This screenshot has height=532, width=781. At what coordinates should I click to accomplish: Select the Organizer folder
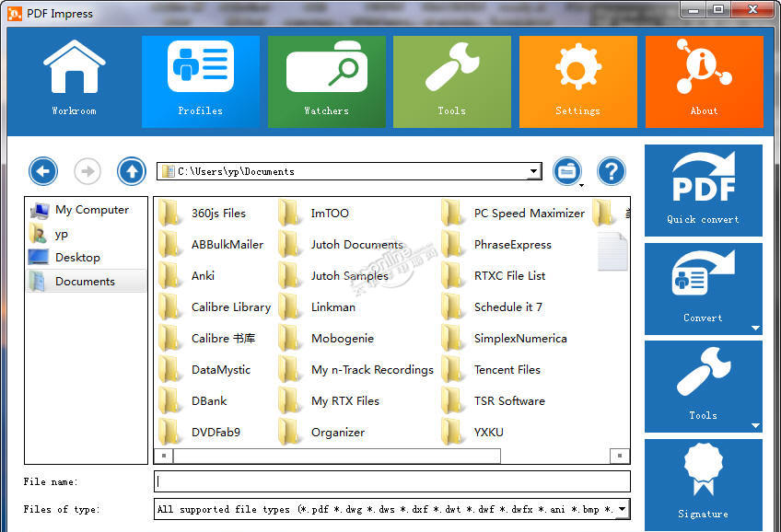[321, 433]
